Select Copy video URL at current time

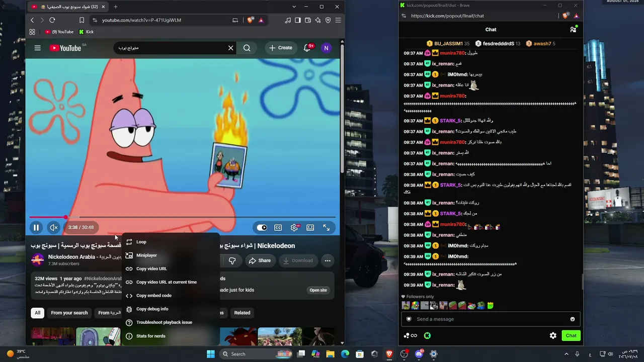tap(171, 282)
